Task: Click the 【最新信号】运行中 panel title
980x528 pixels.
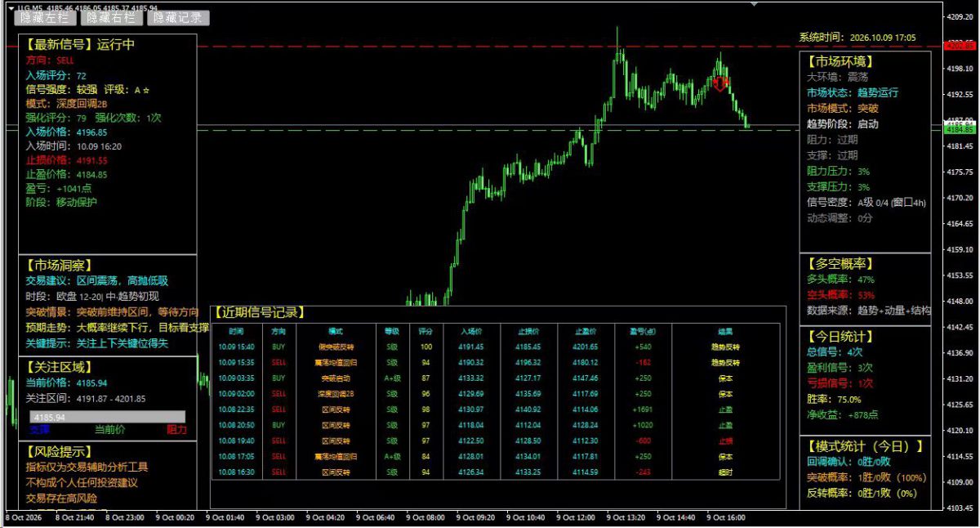Action: tap(80, 44)
